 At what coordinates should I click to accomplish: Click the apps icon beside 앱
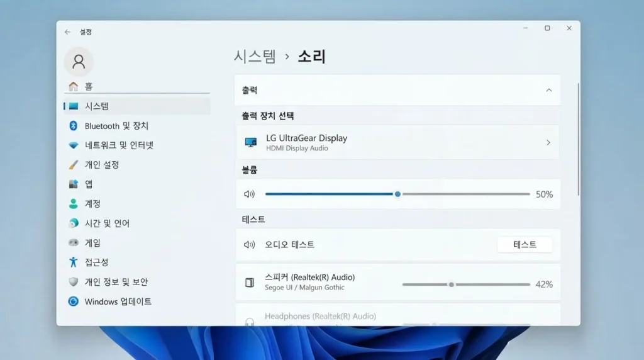(74, 184)
